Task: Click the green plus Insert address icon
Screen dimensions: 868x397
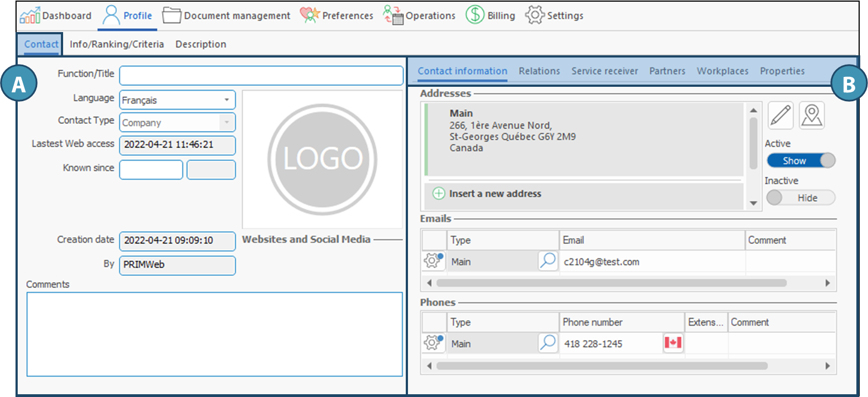Action: tap(438, 194)
